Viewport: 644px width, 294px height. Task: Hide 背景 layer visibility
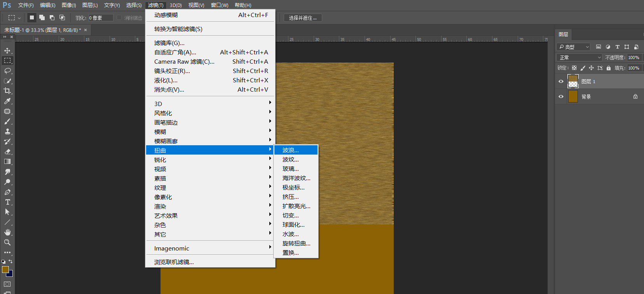[561, 97]
